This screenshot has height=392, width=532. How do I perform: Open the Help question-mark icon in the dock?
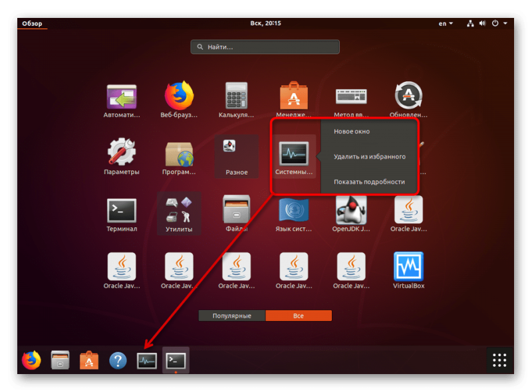pyautogui.click(x=118, y=361)
